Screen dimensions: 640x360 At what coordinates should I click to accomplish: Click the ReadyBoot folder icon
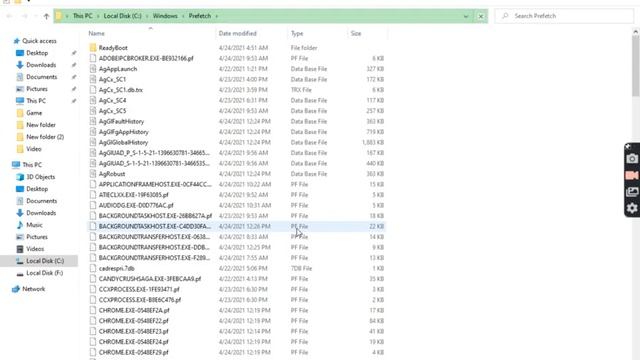click(93, 48)
